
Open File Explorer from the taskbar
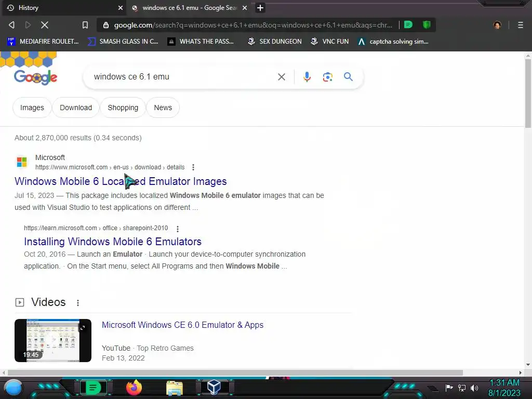175,388
